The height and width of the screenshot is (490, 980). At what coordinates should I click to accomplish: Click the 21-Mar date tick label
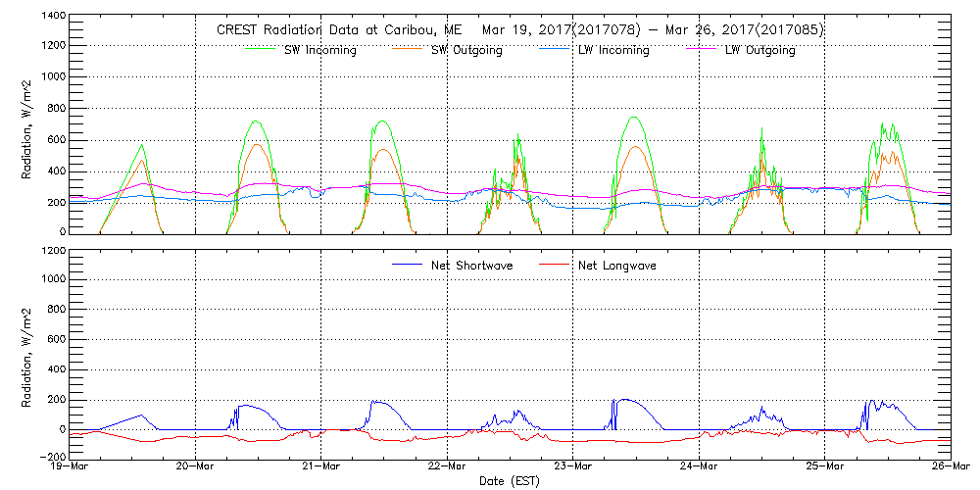coord(321,465)
